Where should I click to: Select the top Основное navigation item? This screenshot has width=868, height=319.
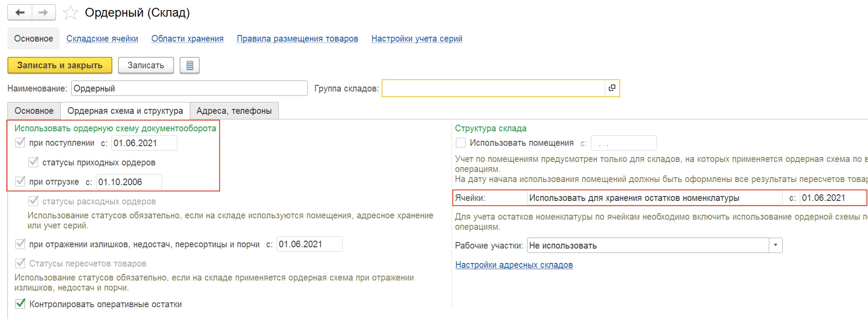tap(33, 39)
